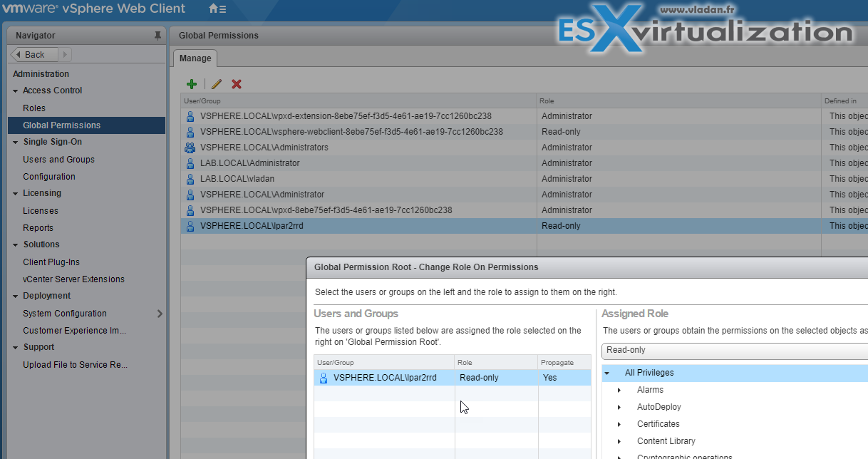Collapse Access Control section
868x459 pixels.
pyautogui.click(x=16, y=91)
